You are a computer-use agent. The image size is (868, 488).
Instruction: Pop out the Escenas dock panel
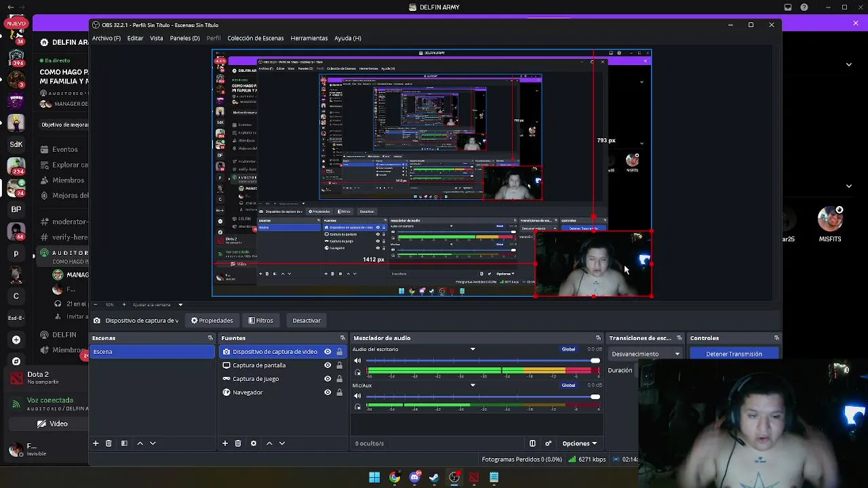pyautogui.click(x=210, y=338)
